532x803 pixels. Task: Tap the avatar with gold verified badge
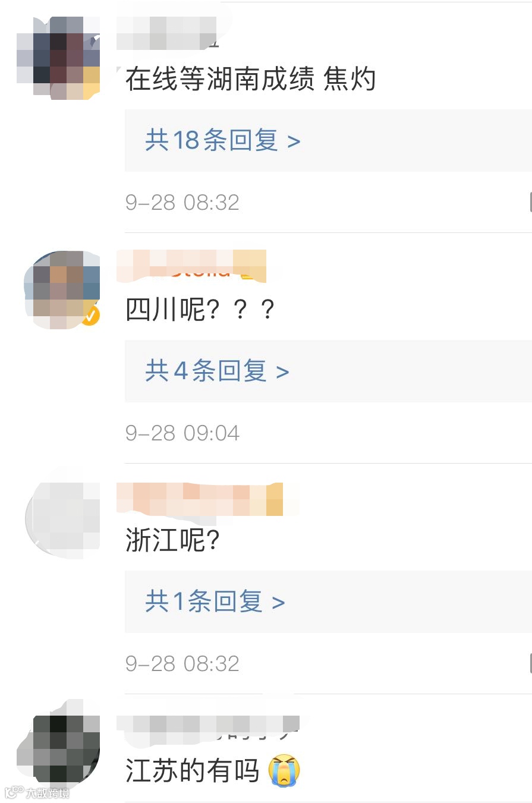point(62,290)
